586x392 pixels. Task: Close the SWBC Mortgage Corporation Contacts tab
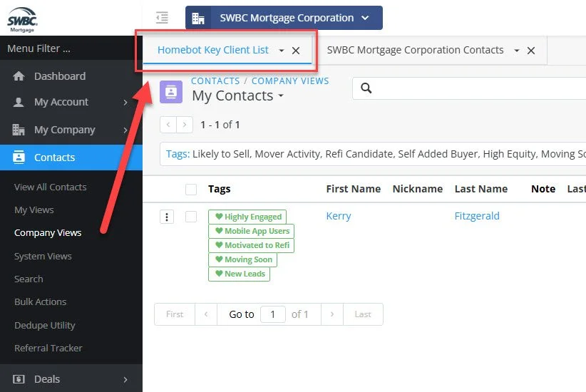[x=530, y=51]
